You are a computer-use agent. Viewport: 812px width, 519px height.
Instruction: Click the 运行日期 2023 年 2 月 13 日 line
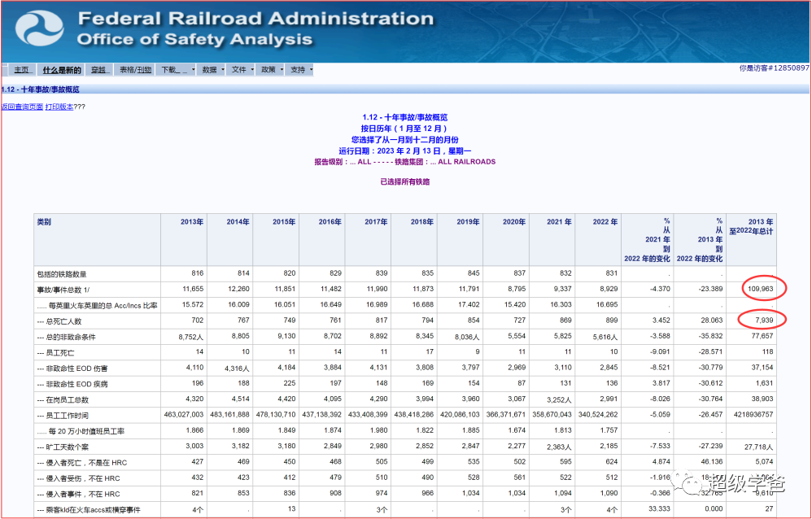pos(405,150)
